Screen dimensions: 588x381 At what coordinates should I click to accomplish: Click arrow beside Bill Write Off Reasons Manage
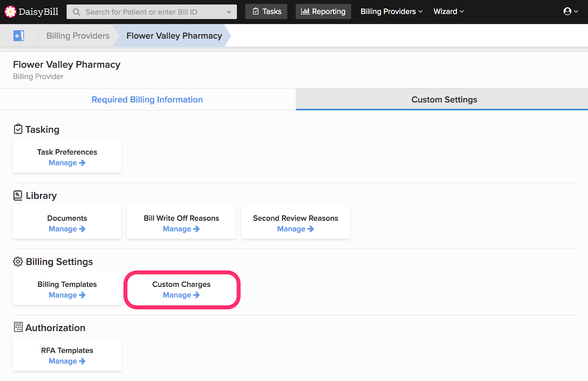[197, 229]
